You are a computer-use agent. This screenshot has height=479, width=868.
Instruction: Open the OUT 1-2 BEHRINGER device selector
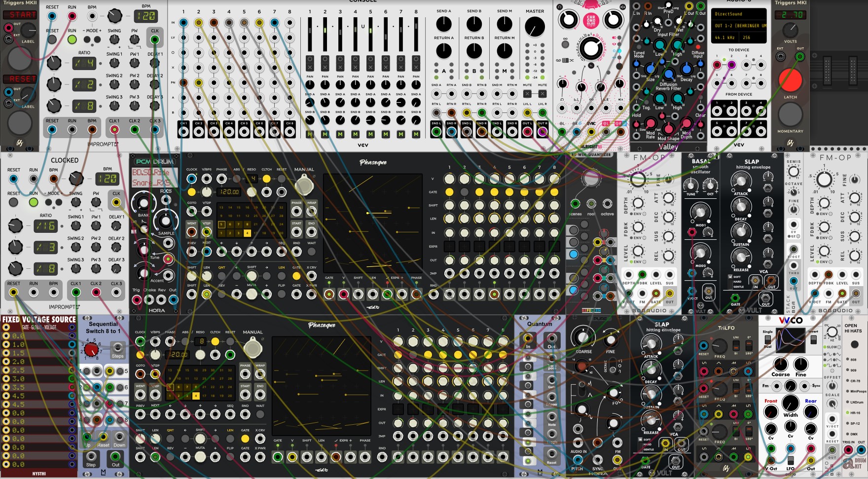(x=740, y=26)
